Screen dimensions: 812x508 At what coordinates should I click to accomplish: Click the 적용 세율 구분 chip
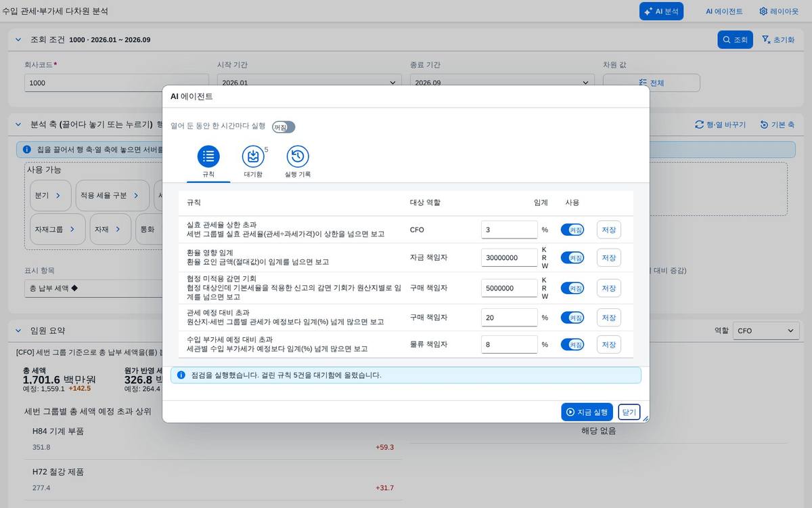112,195
